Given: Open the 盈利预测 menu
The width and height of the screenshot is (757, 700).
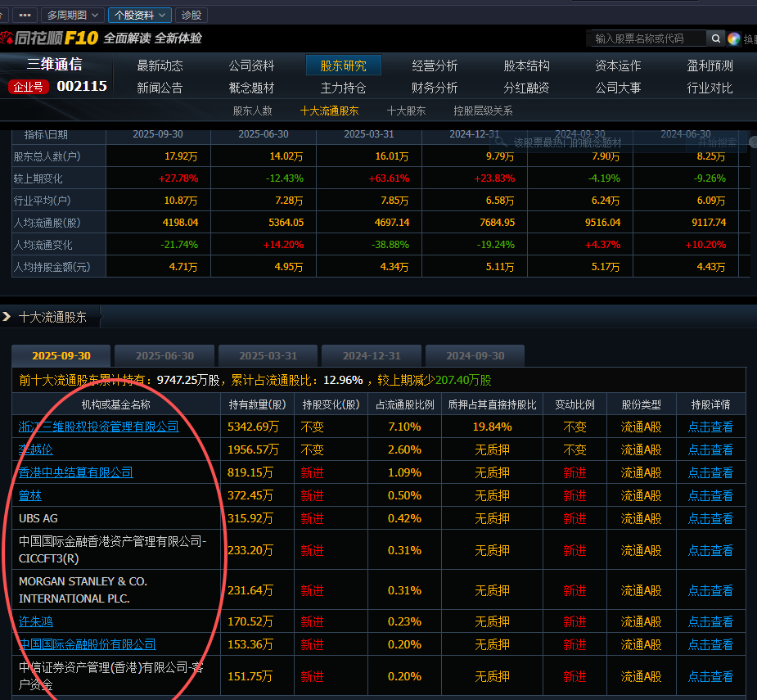Looking at the screenshot, I should (710, 65).
